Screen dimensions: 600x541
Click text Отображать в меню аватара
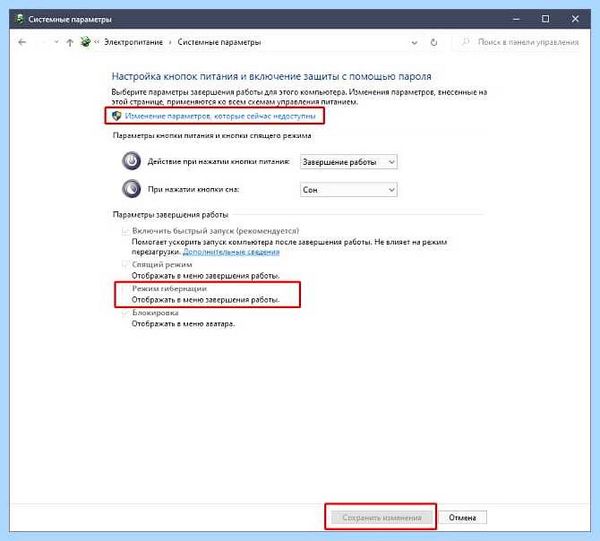(183, 324)
